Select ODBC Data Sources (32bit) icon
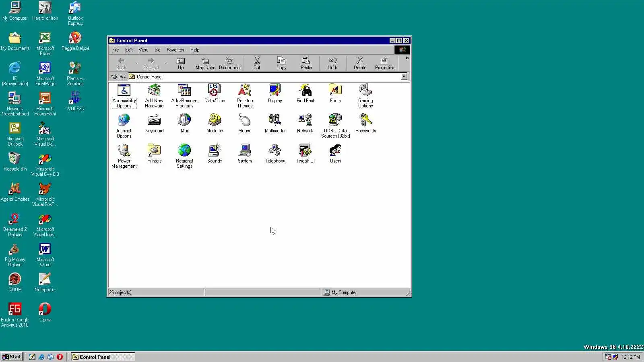The image size is (644, 362). click(x=335, y=126)
